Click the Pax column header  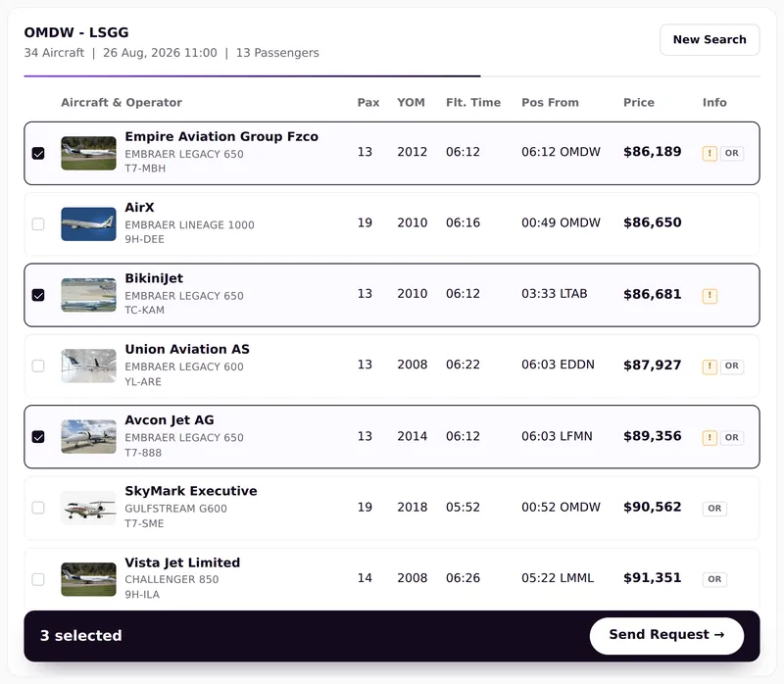point(368,103)
